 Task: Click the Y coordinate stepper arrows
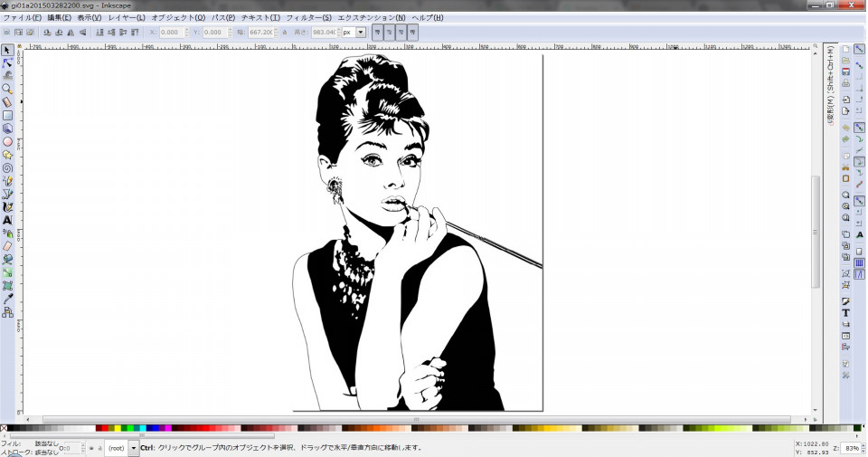point(230,33)
